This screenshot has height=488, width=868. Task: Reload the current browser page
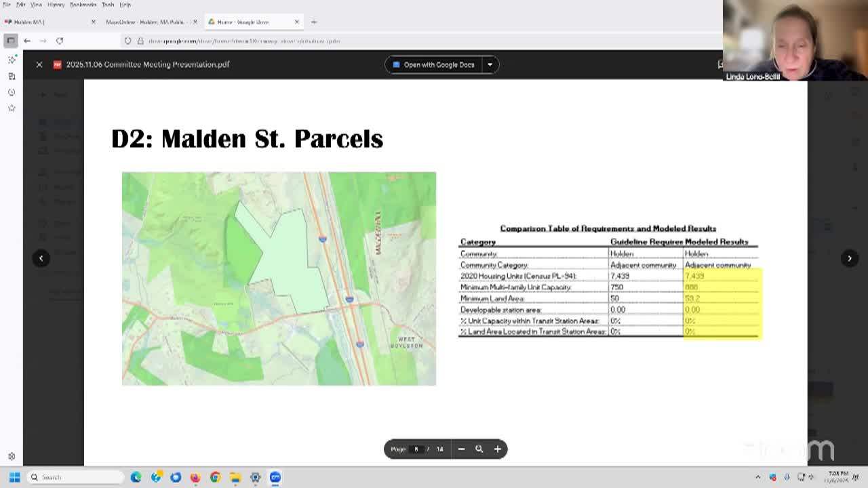coord(60,41)
